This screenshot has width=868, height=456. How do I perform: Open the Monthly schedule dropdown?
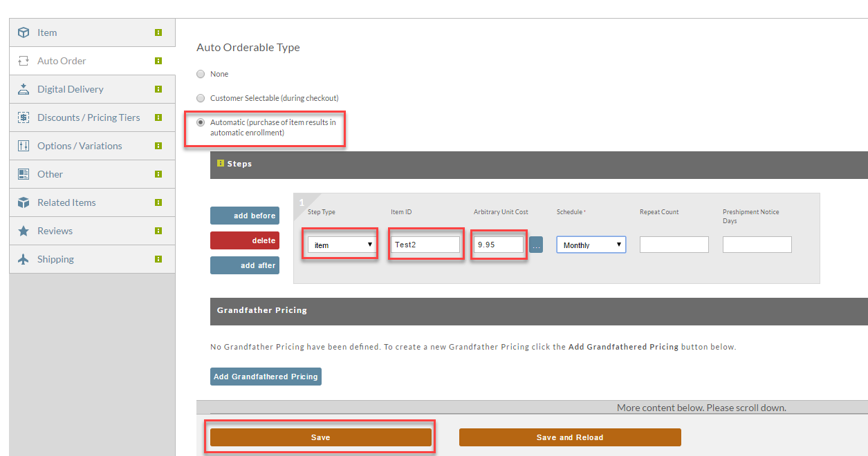[591, 245]
